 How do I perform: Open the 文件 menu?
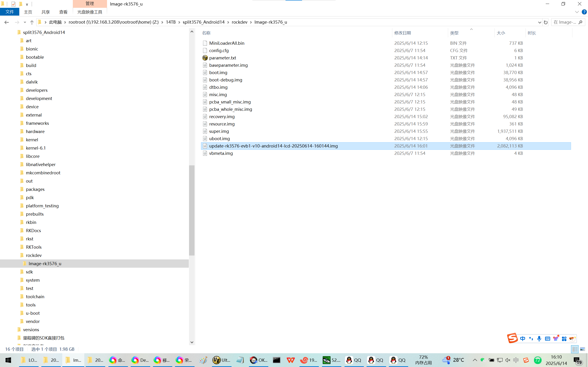coord(9,12)
